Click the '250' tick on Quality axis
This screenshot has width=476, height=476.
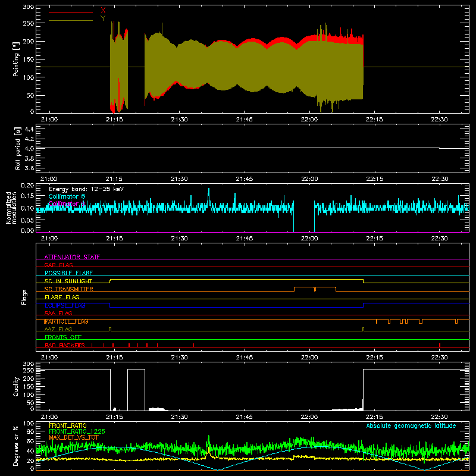[x=29, y=370]
